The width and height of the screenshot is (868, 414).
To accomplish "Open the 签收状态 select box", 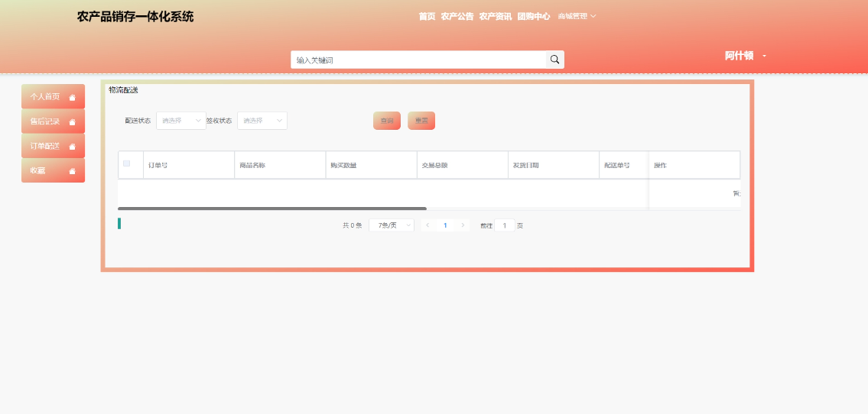I will [x=262, y=121].
